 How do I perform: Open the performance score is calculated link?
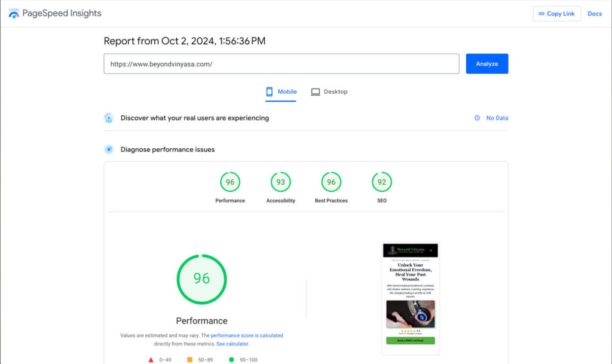click(x=247, y=335)
